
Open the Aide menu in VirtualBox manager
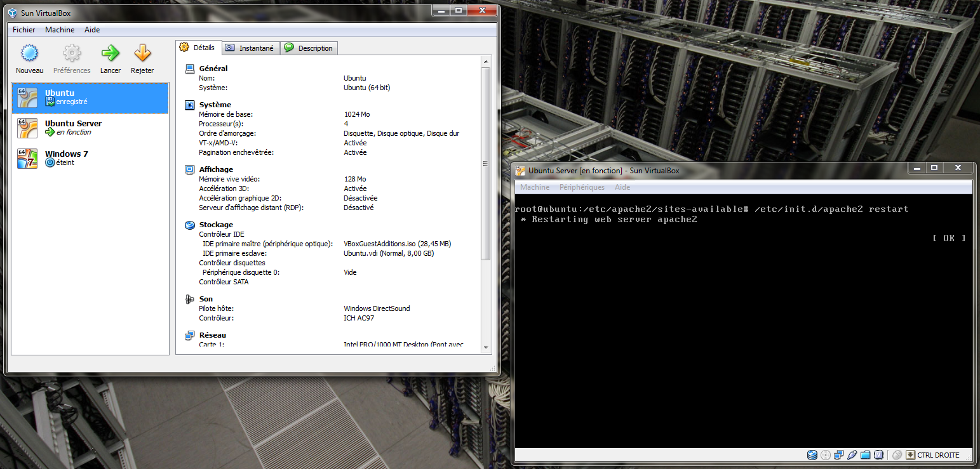(x=92, y=30)
